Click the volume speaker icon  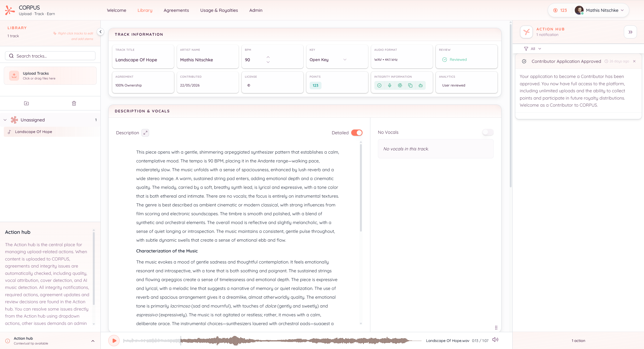coord(495,340)
